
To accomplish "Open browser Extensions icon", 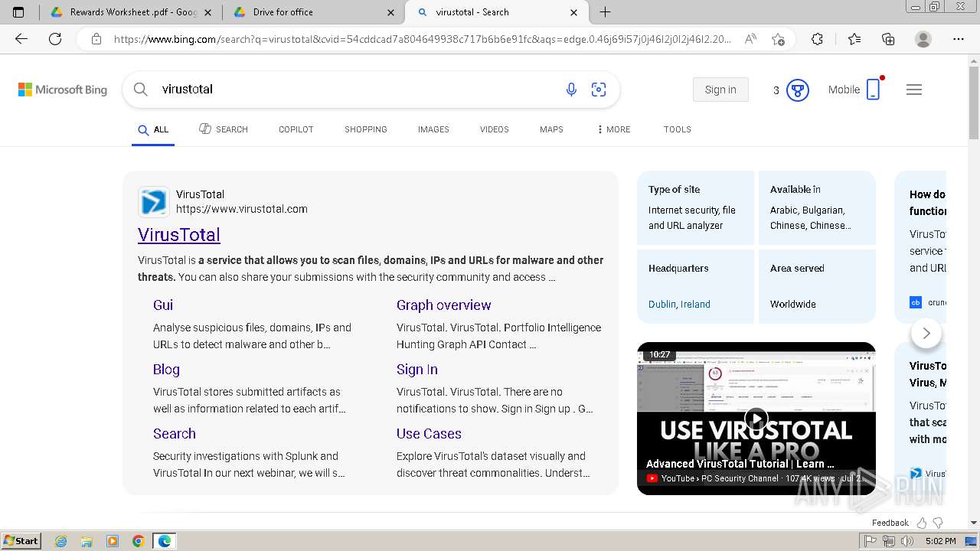I will pyautogui.click(x=817, y=39).
